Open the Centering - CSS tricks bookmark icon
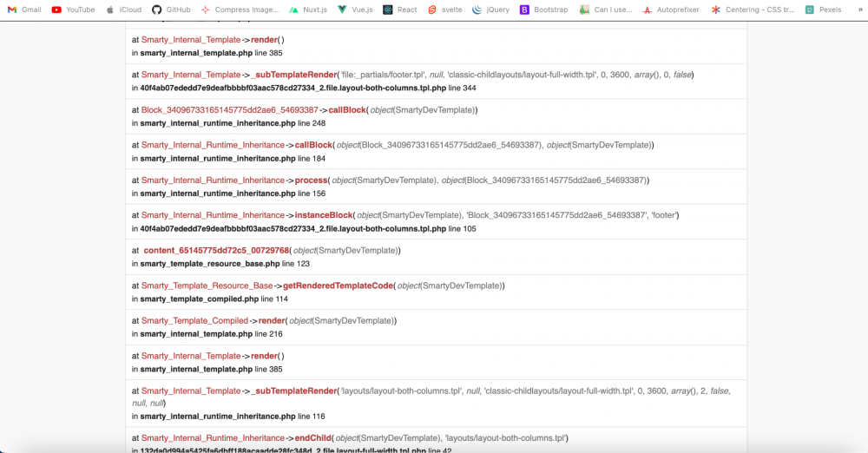This screenshot has height=453, width=868. point(716,10)
